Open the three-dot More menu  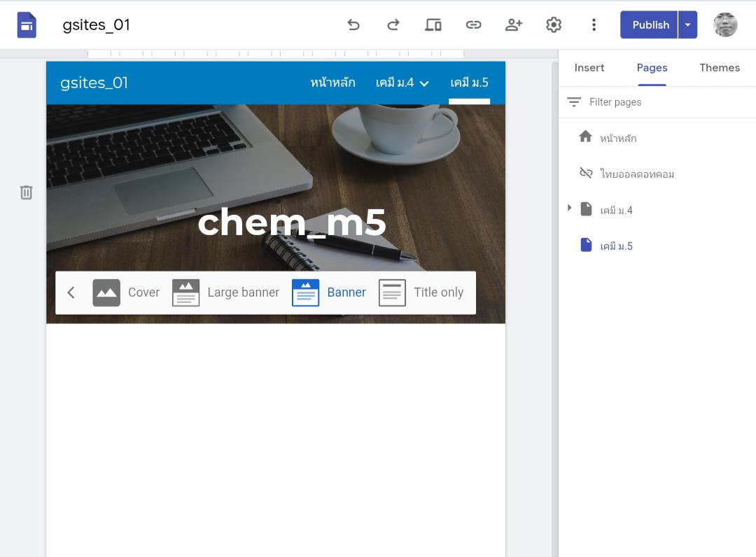(x=594, y=25)
